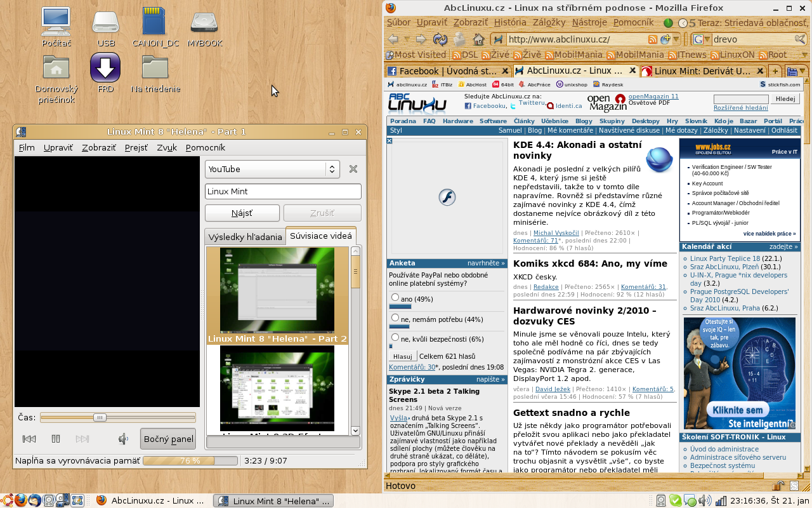Viewport: 812px width, 508px height.
Task: Skip to previous track in Totem
Action: (29, 439)
